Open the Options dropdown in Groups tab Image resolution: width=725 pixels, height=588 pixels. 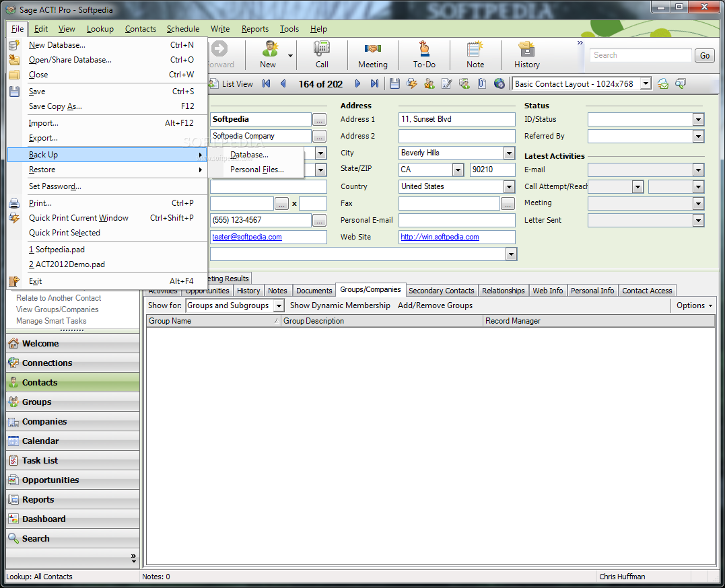[695, 305]
